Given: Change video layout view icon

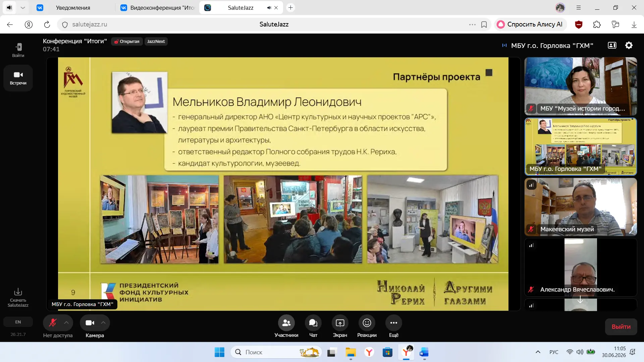Looking at the screenshot, I should tap(612, 45).
